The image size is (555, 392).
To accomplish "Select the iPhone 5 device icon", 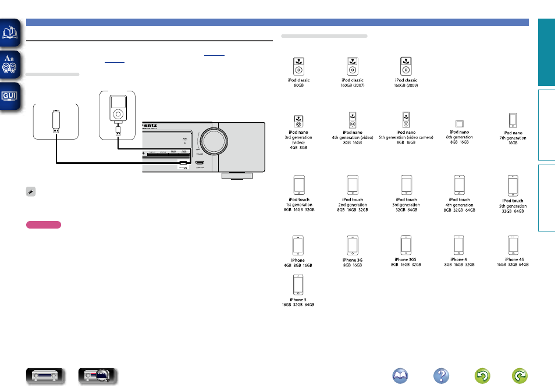I will pos(298,285).
